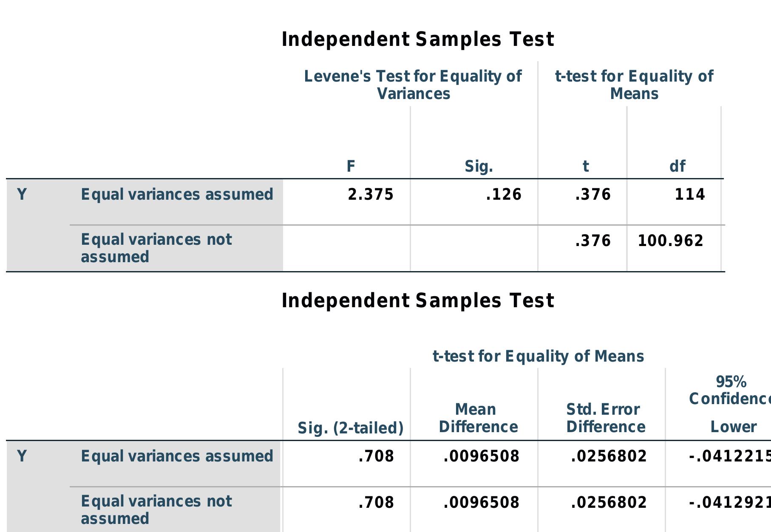Select the Std. Error Difference column header
Viewport: 771px width, 532px height.
coord(606,418)
